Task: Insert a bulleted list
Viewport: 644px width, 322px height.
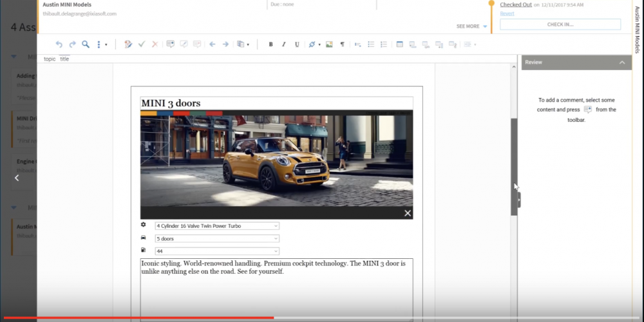Action: pos(371,44)
